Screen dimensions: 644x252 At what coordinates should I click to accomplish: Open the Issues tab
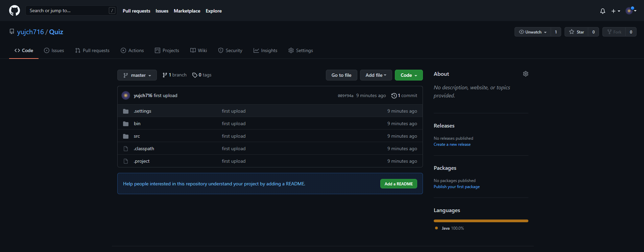tap(54, 50)
